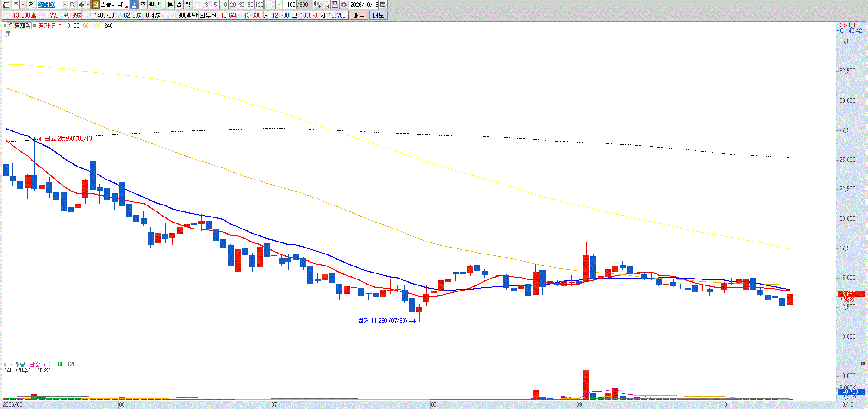Switch to second (초) period
868x409 pixels.
[179, 5]
